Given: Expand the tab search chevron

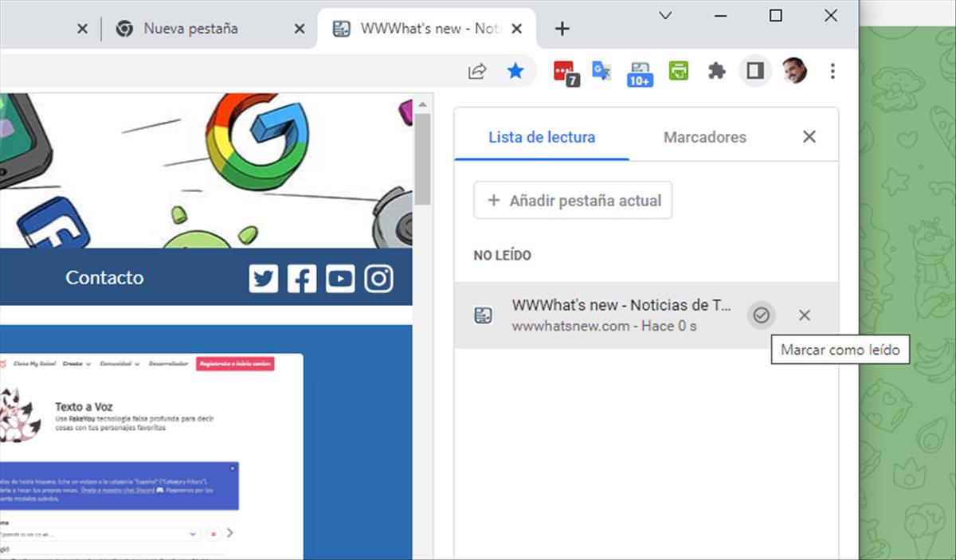Looking at the screenshot, I should (x=665, y=16).
